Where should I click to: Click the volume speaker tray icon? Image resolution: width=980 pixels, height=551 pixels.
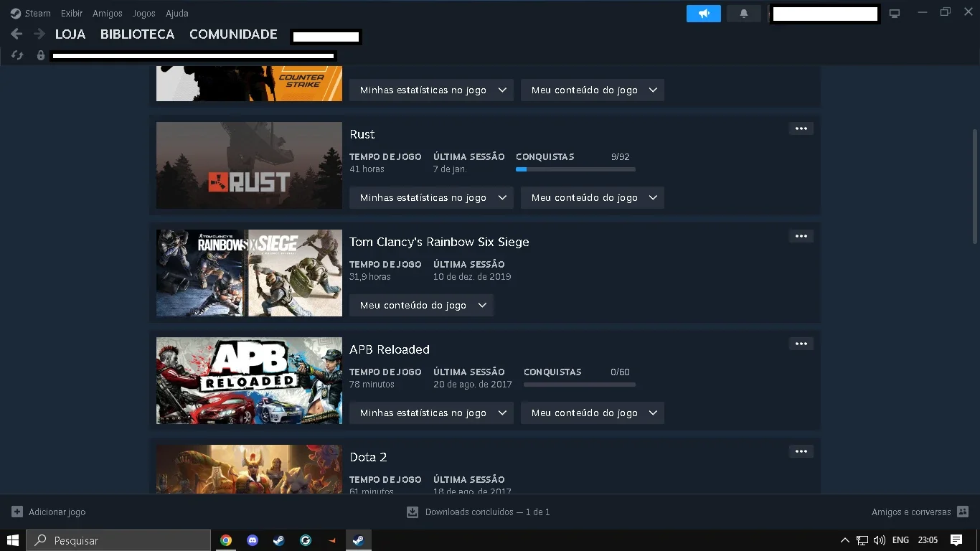pos(880,540)
